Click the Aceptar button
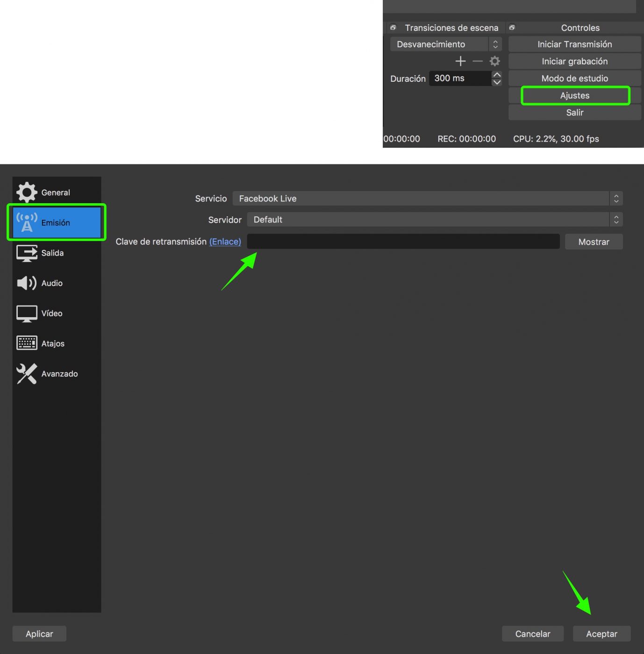 pyautogui.click(x=601, y=634)
